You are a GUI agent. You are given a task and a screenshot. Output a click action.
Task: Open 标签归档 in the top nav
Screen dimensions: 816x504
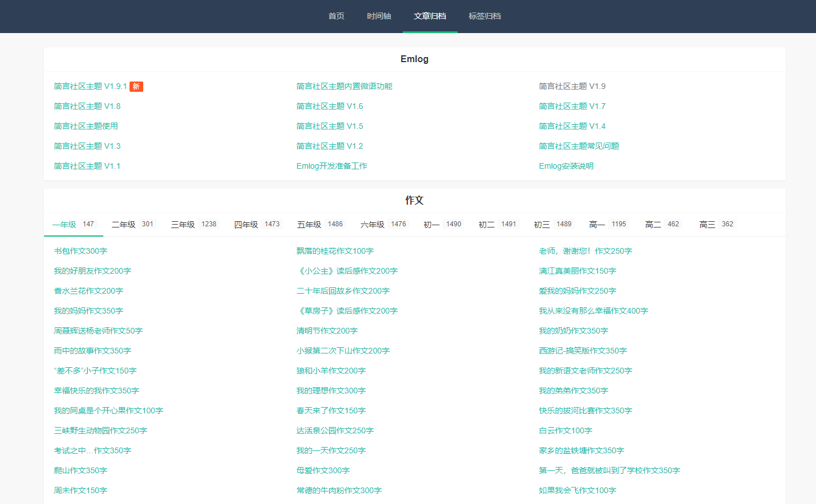484,16
